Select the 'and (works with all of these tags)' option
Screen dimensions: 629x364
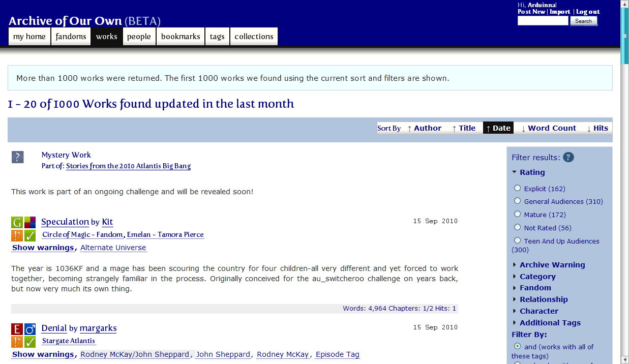(x=518, y=346)
